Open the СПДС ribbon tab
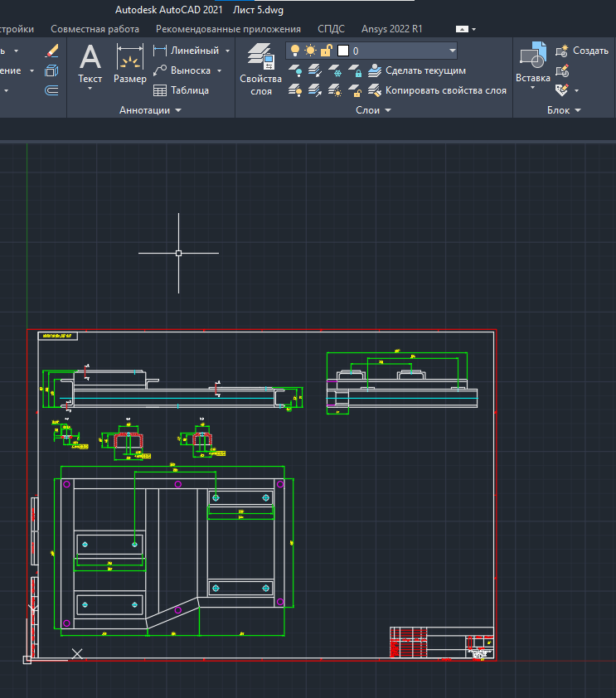The image size is (616, 698). 332,28
